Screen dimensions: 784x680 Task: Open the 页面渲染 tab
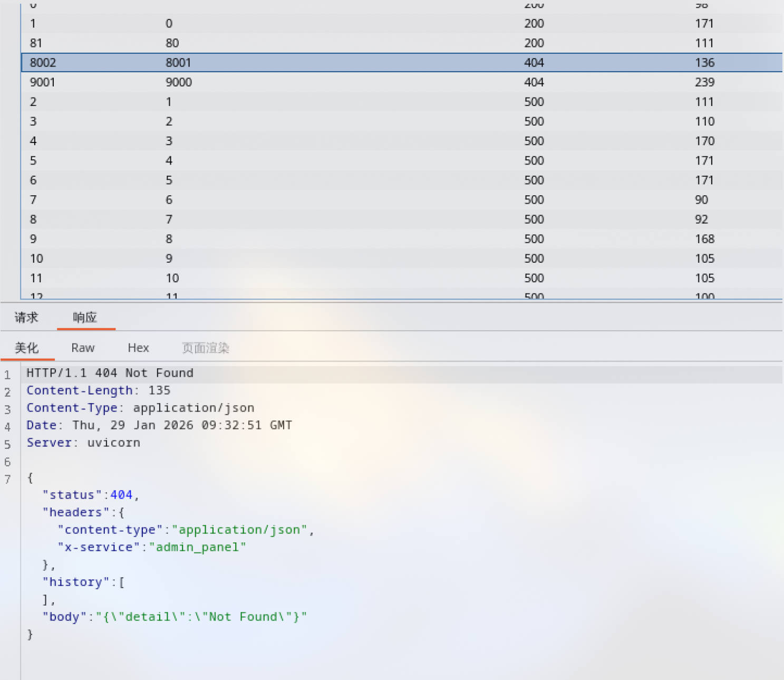pos(206,348)
